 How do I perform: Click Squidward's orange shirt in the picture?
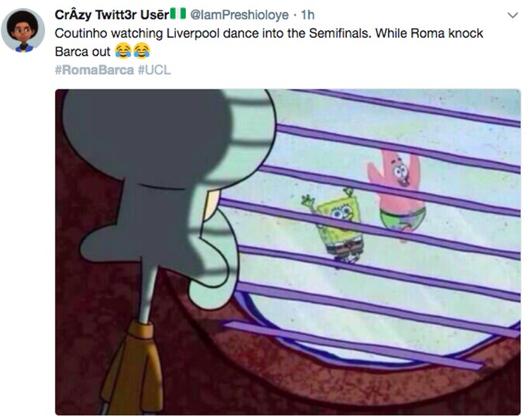(x=133, y=367)
